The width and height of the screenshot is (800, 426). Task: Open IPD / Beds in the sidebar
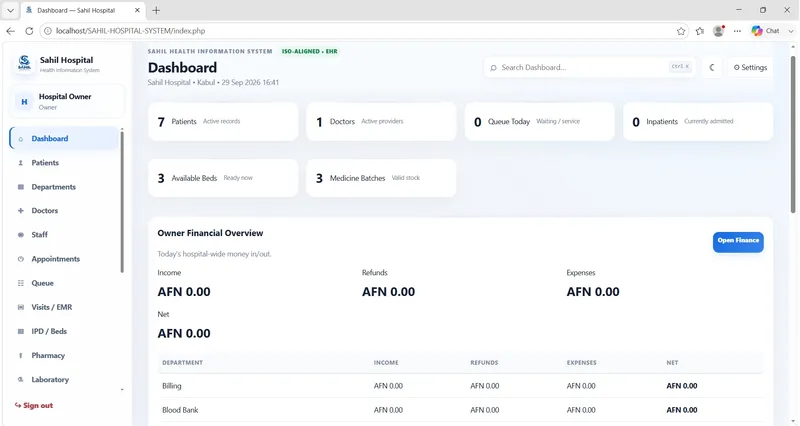[65, 331]
